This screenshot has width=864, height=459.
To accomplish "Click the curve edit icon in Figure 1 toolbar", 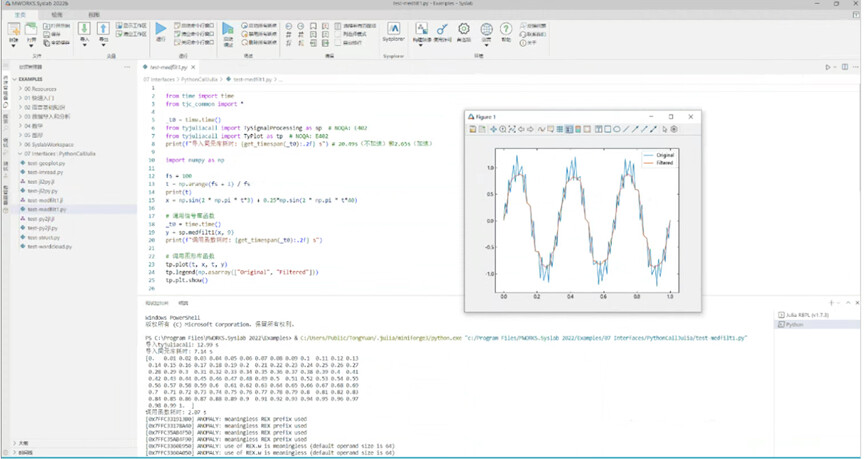I will pos(542,129).
